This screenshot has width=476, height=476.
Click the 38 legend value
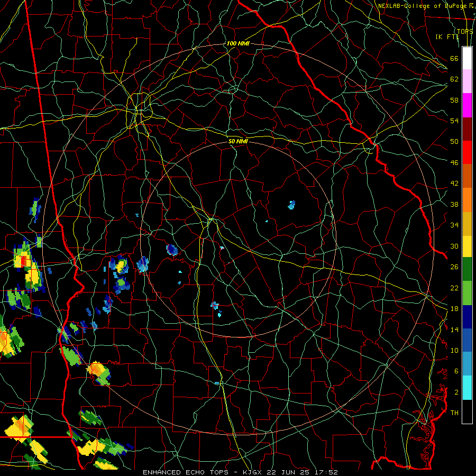454,204
